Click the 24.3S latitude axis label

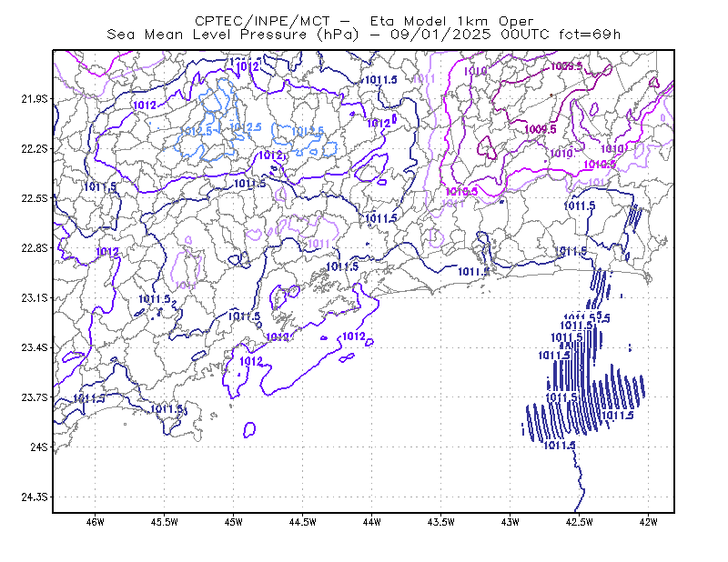click(x=35, y=497)
